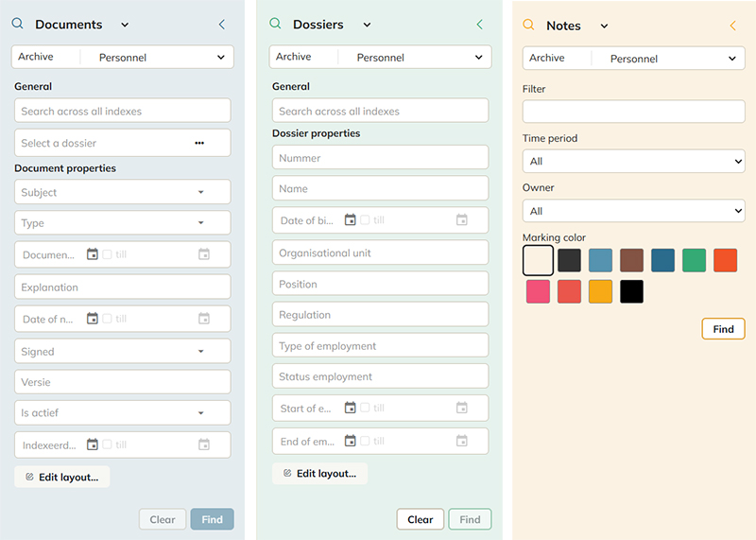Image resolution: width=756 pixels, height=540 pixels.
Task: Select the black marking color
Action: tap(631, 291)
